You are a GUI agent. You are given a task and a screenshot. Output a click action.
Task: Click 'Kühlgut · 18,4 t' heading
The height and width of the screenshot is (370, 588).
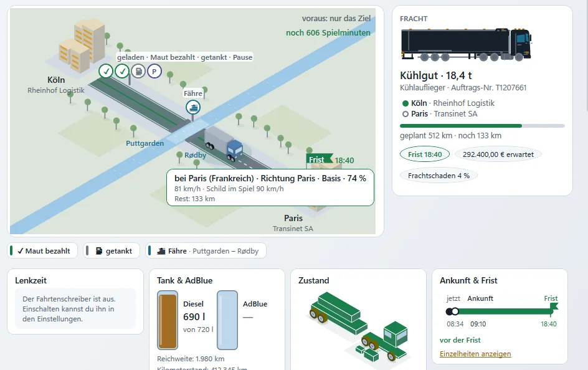(436, 75)
